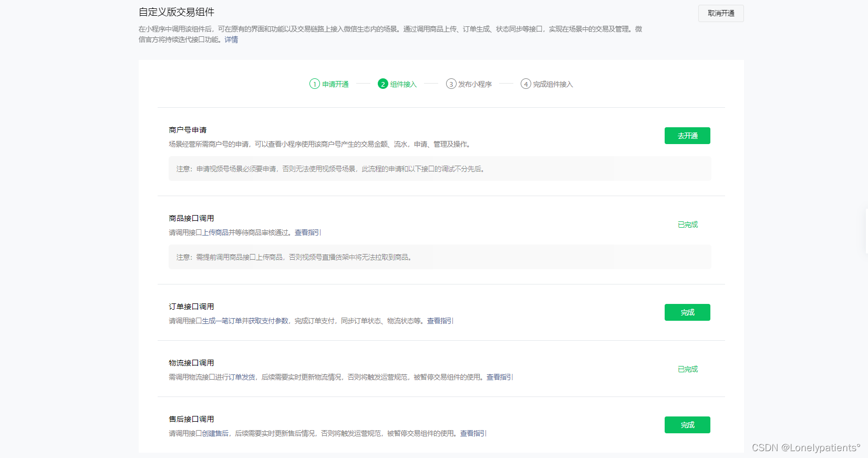Select step 3 发布小程序
This screenshot has height=458, width=868.
[x=469, y=84]
